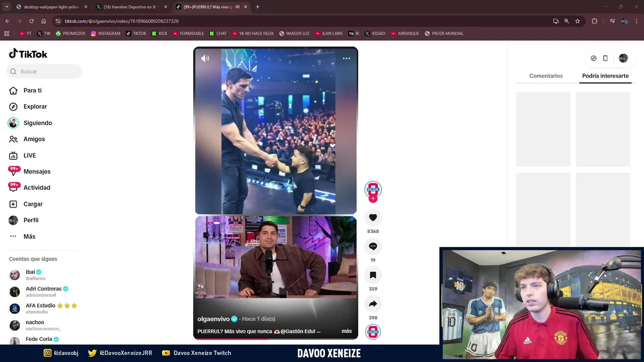Click the coin icon in top right
This screenshot has width=644, height=362.
coord(594,58)
